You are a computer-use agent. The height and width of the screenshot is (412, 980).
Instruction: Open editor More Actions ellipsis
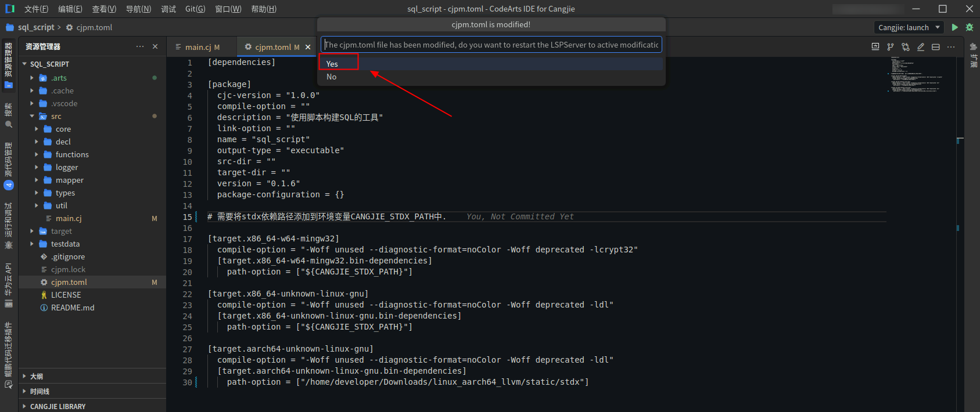pyautogui.click(x=951, y=47)
